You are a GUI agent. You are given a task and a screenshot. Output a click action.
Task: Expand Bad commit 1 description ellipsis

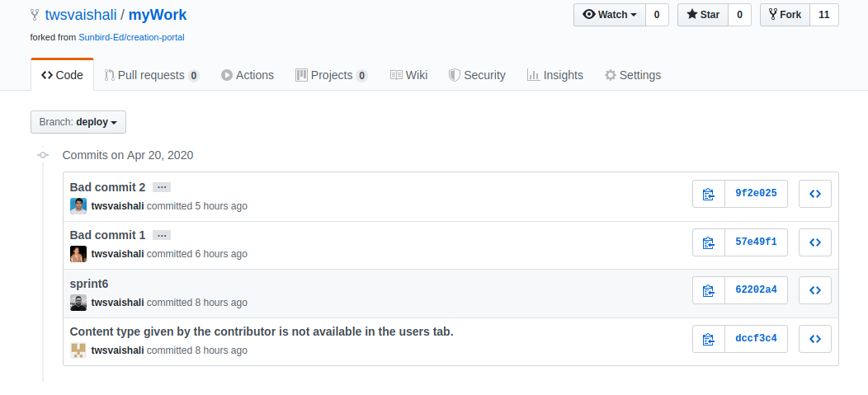click(x=162, y=235)
